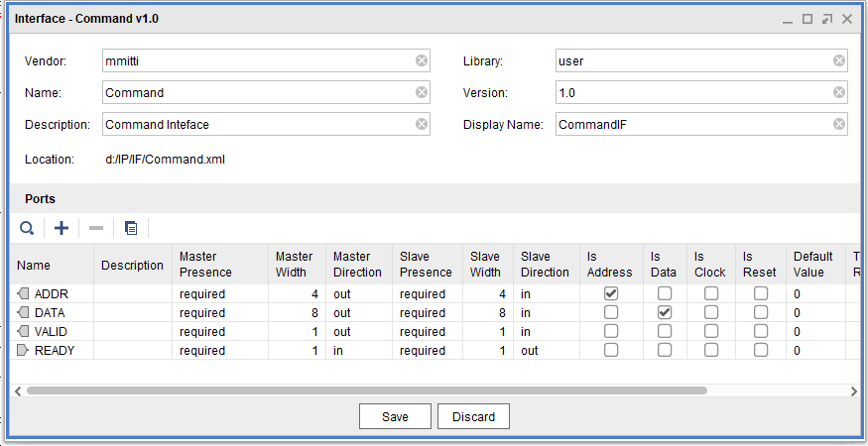
Task: Select DATA slave presence 'required' cell
Action: (428, 312)
